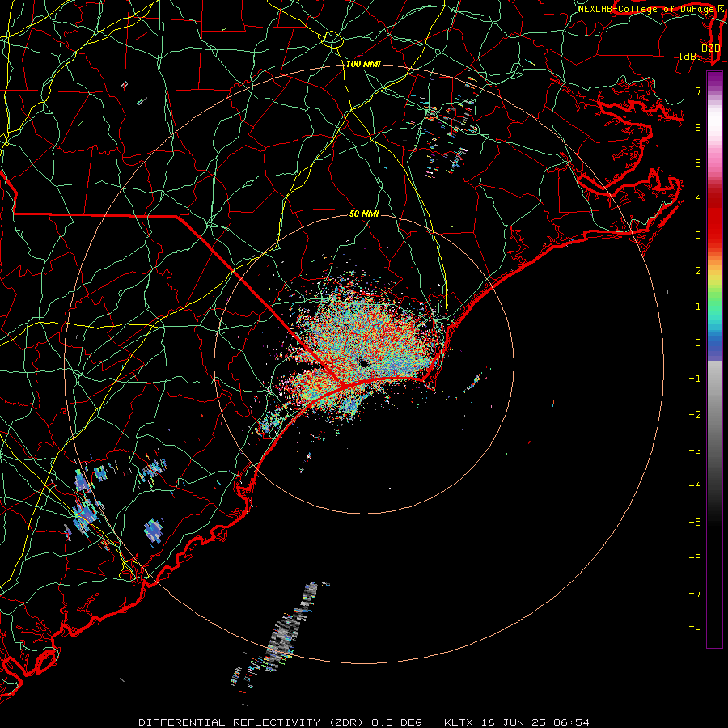Click the "100 NMI" range ring label
Image resolution: width=728 pixels, height=728 pixels.
point(363,64)
